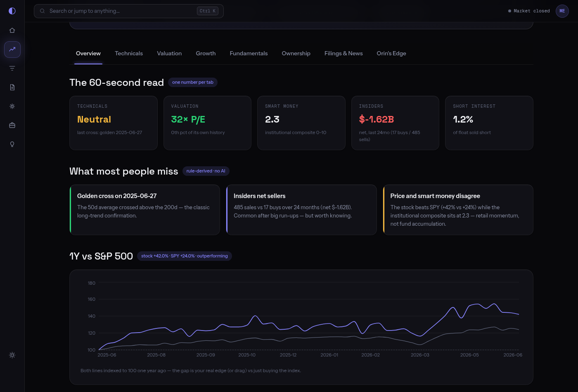Image resolution: width=578 pixels, height=392 pixels.
Task: Click the sun icon in the middle sidebar
Action: pos(12,106)
